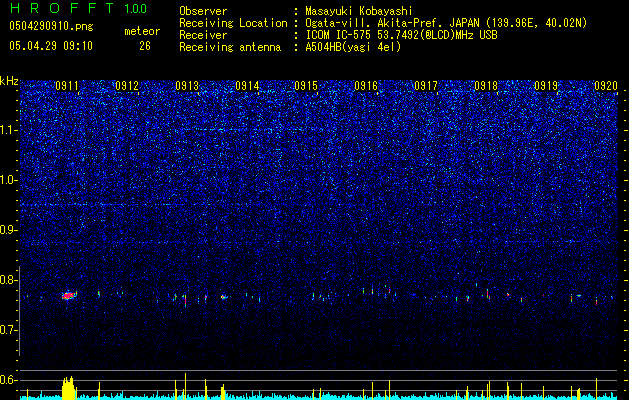The height and width of the screenshot is (400, 629).
Task: Click the 0912 time marker
Action: 127,86
